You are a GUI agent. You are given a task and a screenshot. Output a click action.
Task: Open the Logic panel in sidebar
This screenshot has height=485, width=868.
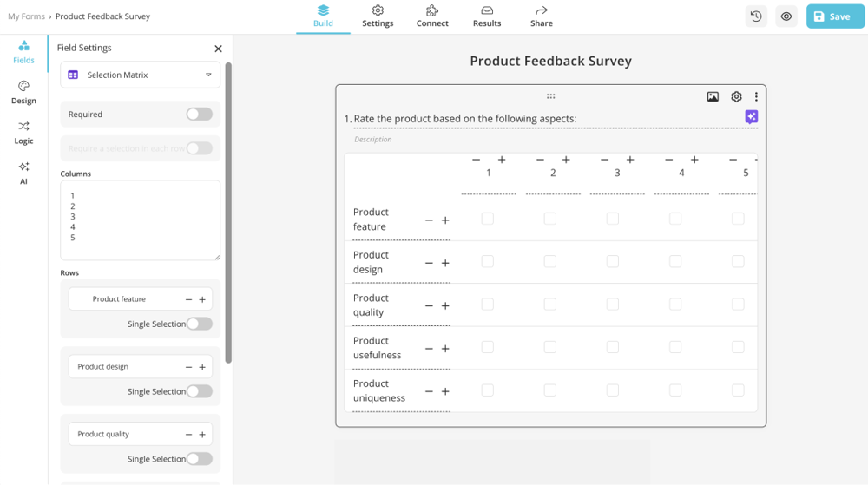[23, 132]
